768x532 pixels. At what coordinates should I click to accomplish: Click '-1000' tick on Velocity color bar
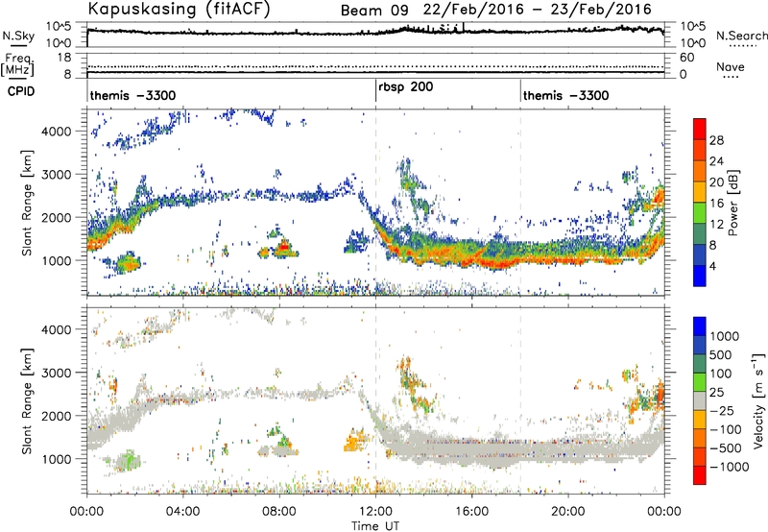click(x=730, y=467)
